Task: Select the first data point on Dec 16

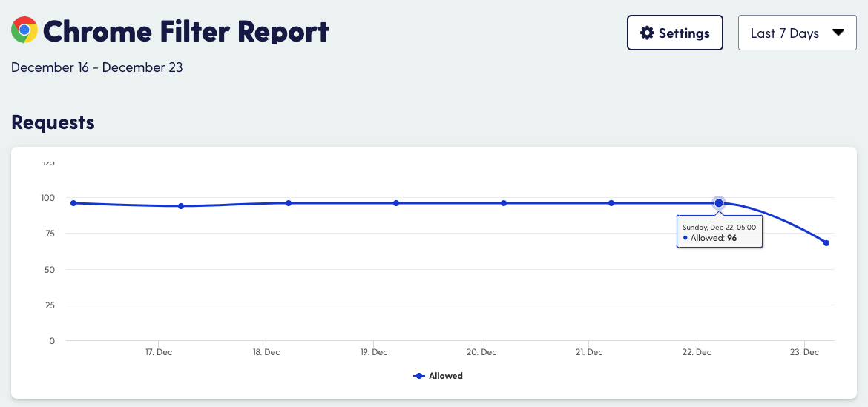Action: (73, 203)
